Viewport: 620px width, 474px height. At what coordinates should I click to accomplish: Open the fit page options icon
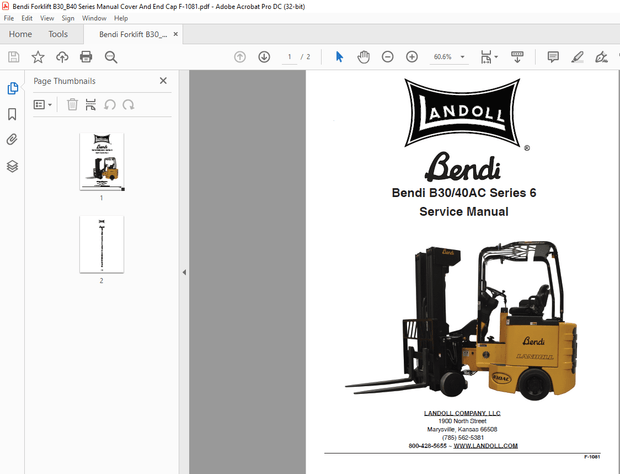486,57
